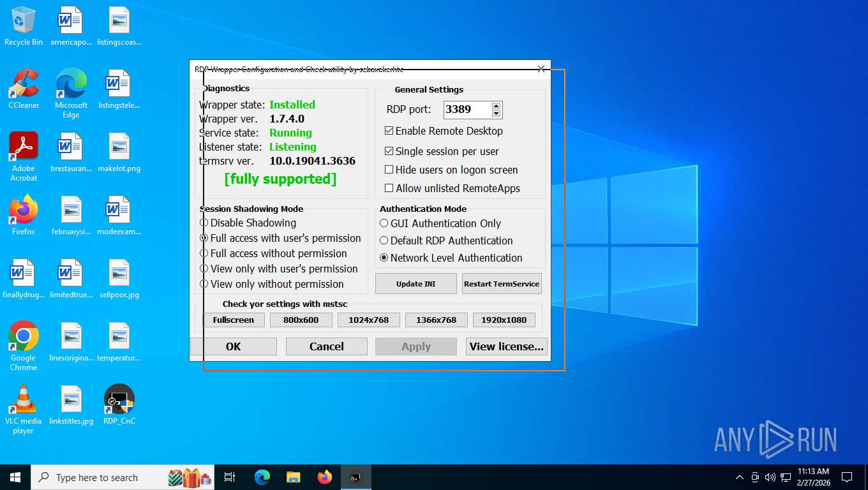Open the volume control in system tray
868x490 pixels.
pos(770,477)
